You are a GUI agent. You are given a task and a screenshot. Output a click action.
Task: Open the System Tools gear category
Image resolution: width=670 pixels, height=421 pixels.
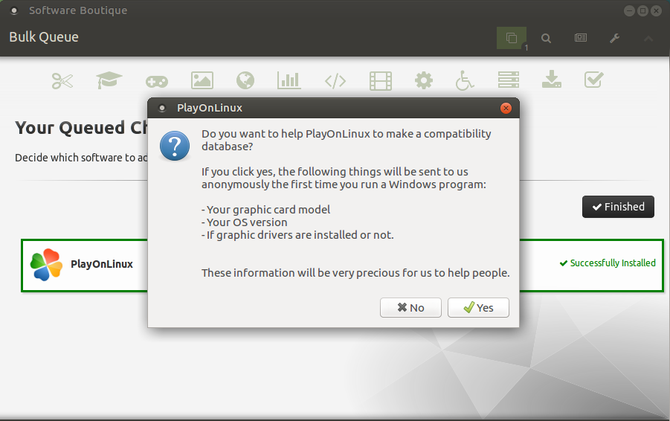tap(424, 80)
